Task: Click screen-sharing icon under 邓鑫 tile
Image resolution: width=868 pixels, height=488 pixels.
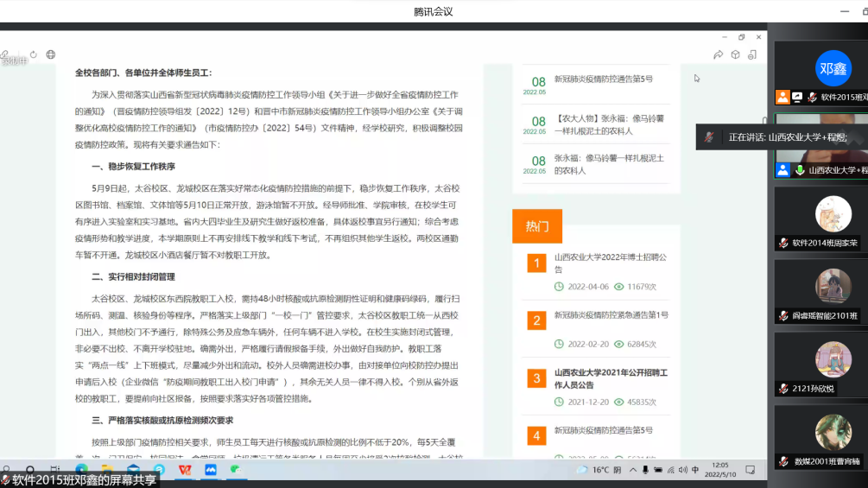Action: click(797, 98)
